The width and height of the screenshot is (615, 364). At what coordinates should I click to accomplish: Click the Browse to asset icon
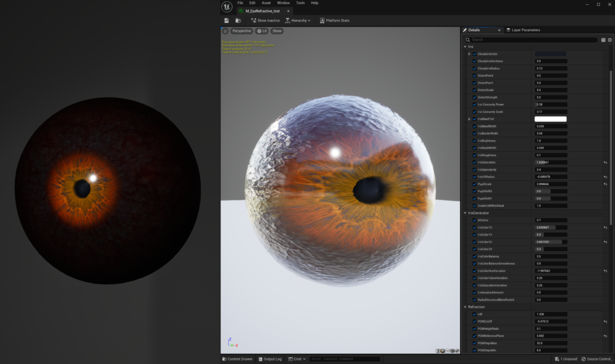tap(238, 20)
